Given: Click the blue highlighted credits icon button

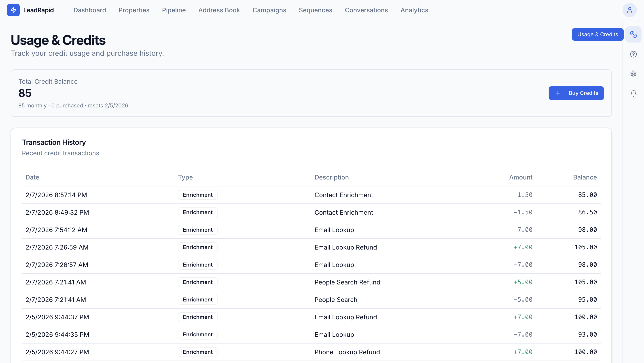Looking at the screenshot, I should [633, 34].
